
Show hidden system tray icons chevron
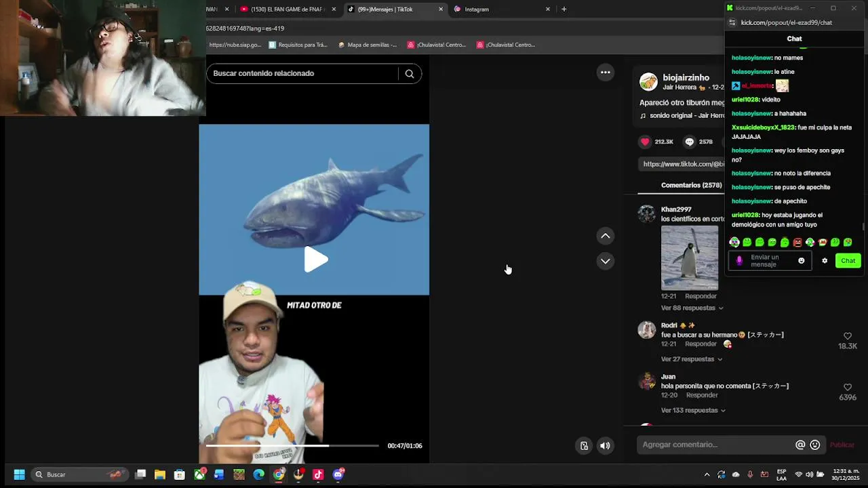point(707,474)
